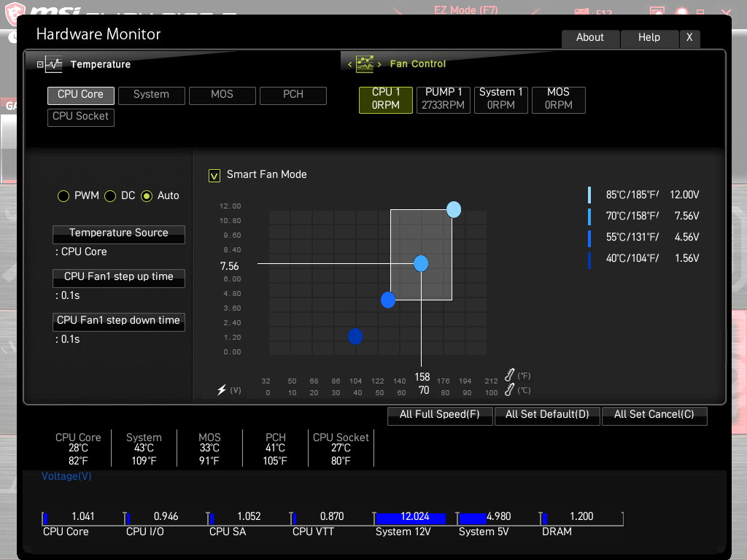Open CPU Fan1 step up time setting
This screenshot has width=747, height=560.
pyautogui.click(x=119, y=278)
